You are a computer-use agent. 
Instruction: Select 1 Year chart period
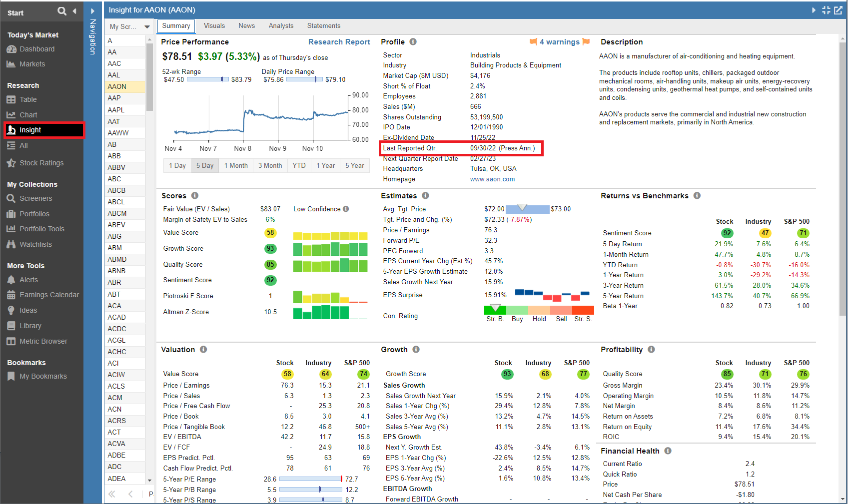coord(326,166)
